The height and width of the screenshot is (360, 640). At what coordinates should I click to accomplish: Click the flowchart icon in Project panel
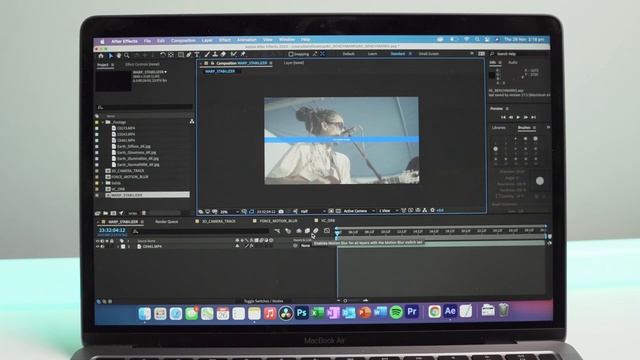pos(191,122)
